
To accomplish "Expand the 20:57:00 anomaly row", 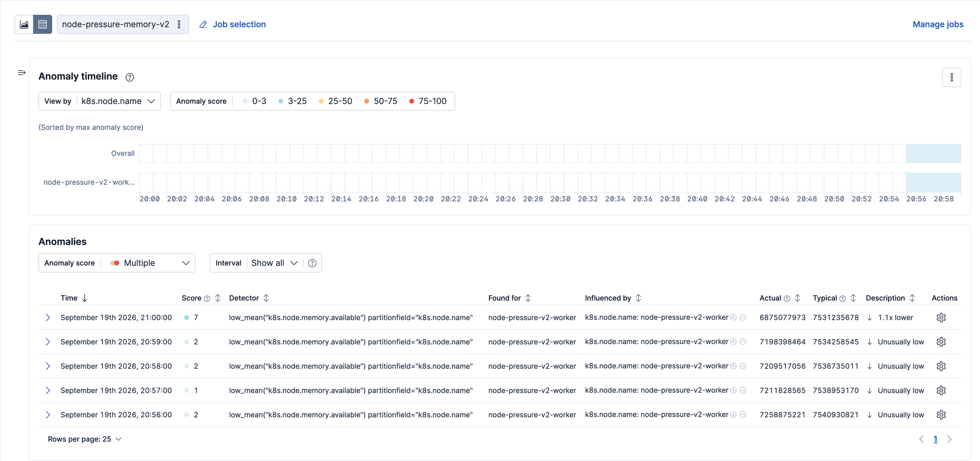I will tap(48, 390).
